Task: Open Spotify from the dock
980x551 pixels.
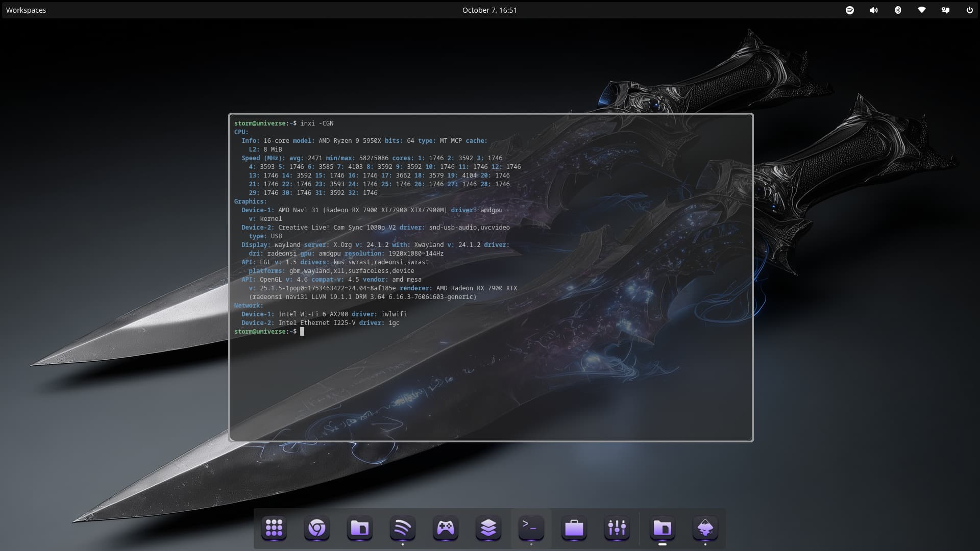Action: [x=403, y=528]
